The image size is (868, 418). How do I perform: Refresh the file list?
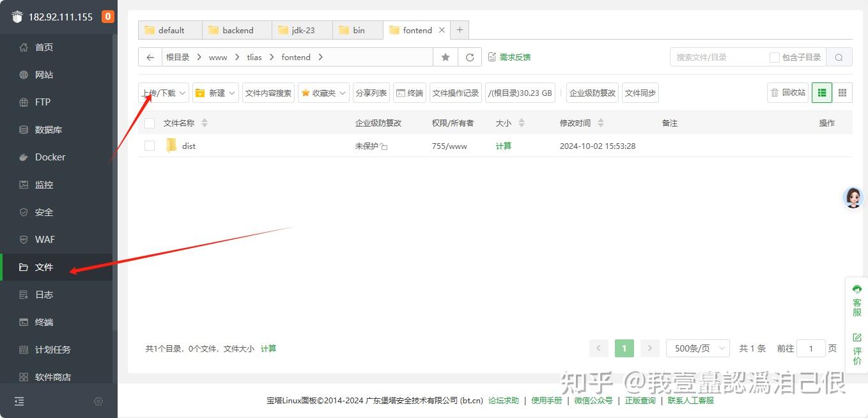(x=470, y=57)
